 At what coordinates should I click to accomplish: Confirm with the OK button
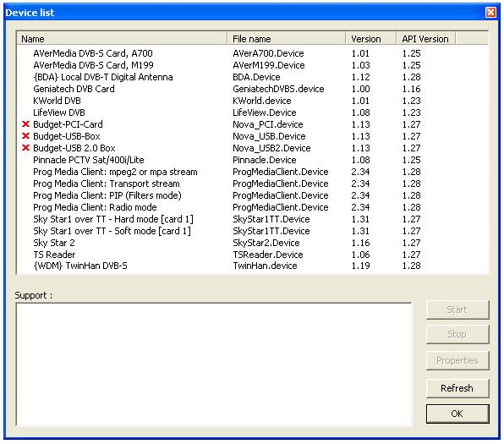tap(457, 414)
